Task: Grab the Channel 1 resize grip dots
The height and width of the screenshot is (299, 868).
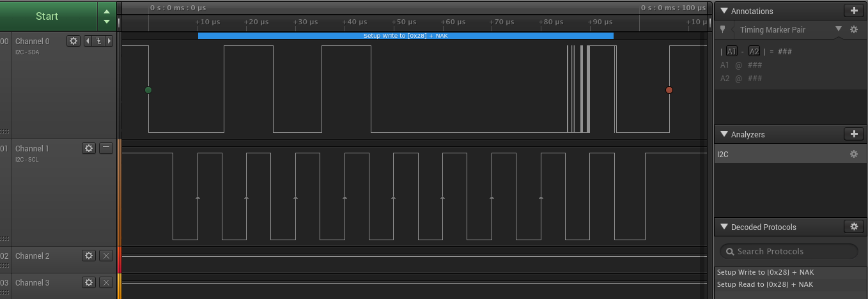Action: coord(4,238)
